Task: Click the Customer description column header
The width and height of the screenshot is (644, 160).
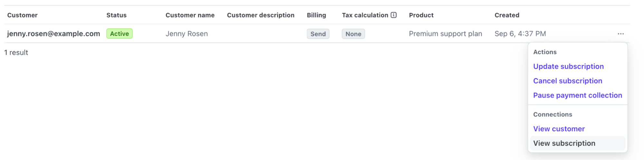Action: click(260, 15)
